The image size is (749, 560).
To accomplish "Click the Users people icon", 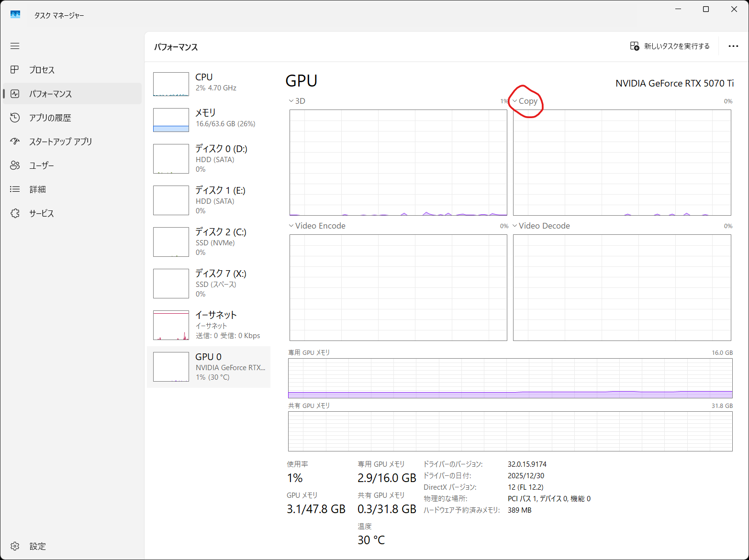I will coord(15,165).
